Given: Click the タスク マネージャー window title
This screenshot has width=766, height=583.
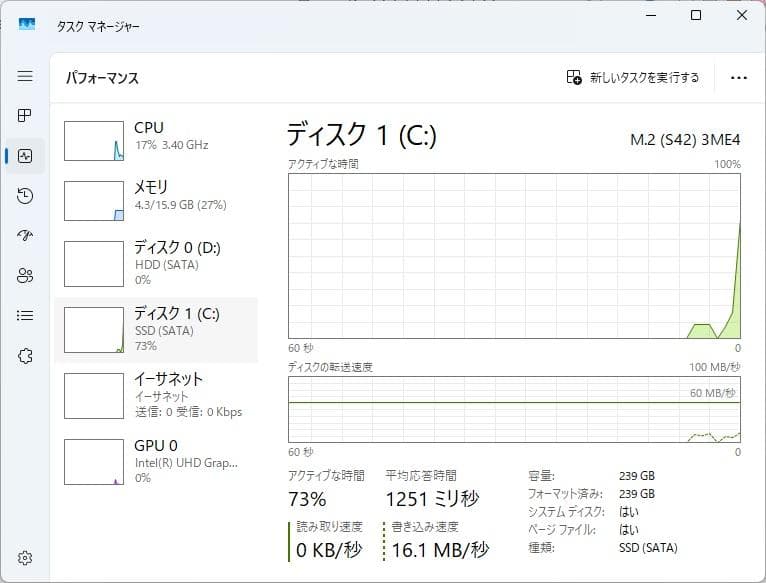Looking at the screenshot, I should click(x=98, y=26).
